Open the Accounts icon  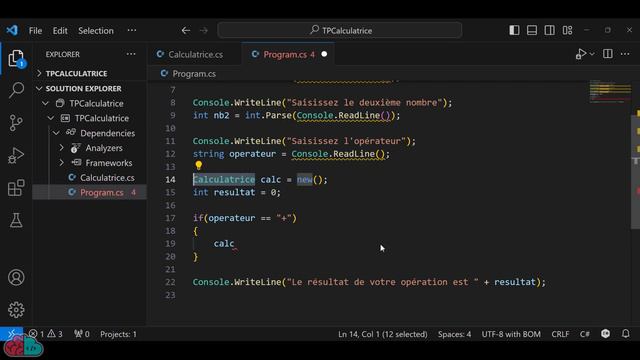pos(16,278)
